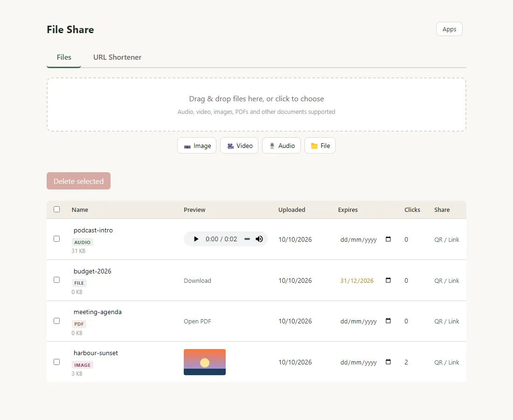Open the QR code for harbour-sunset
513x420 pixels.
(438, 363)
